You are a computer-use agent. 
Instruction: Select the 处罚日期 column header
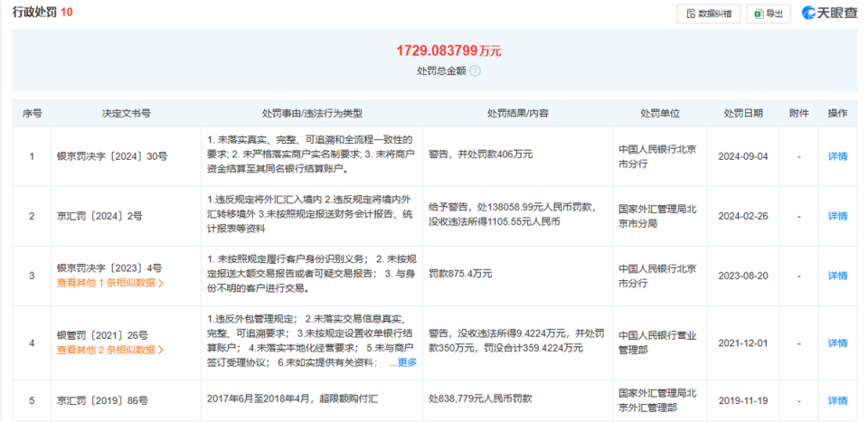tap(743, 113)
